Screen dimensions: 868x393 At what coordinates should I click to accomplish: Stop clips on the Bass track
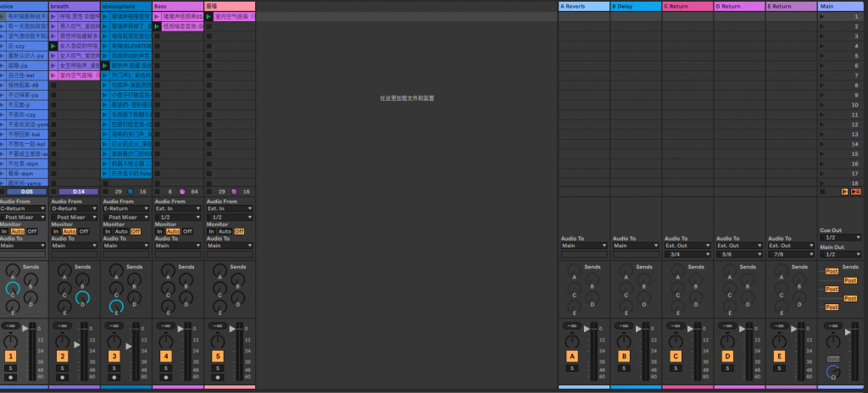pyautogui.click(x=159, y=192)
